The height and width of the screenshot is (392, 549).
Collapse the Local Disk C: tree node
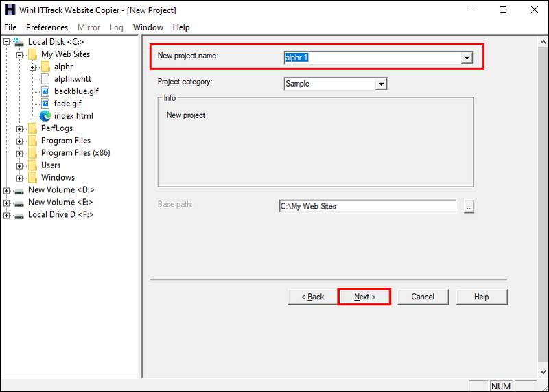[x=7, y=42]
